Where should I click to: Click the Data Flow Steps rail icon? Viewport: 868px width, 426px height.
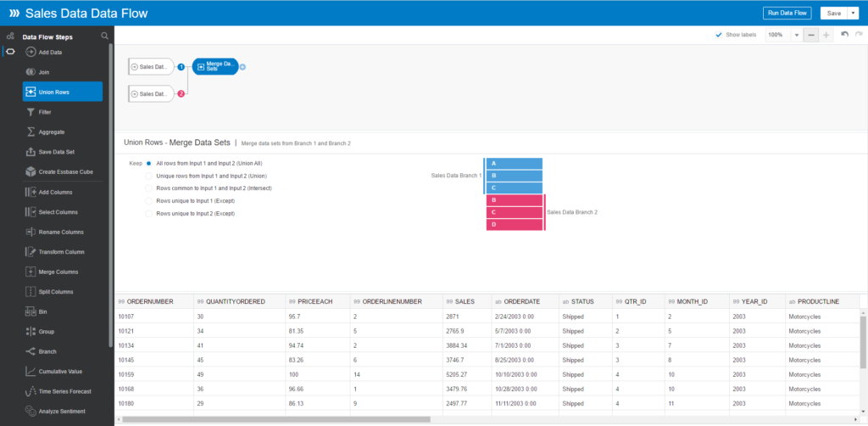(10, 52)
